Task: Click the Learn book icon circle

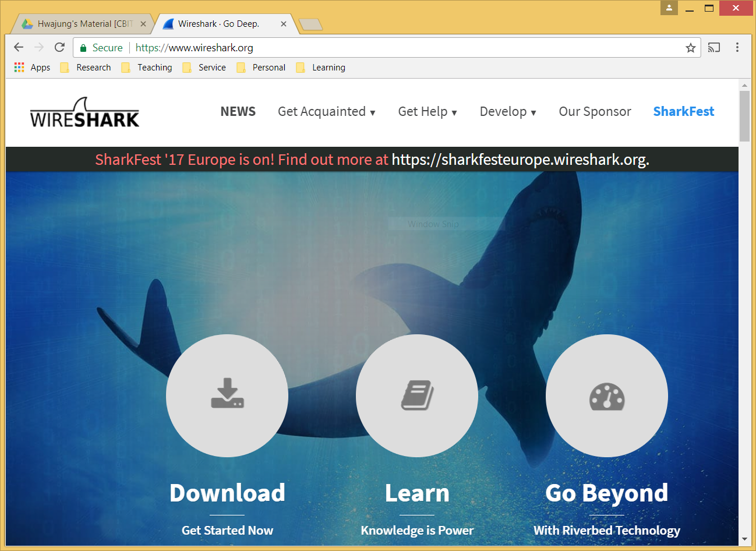Action: tap(417, 395)
